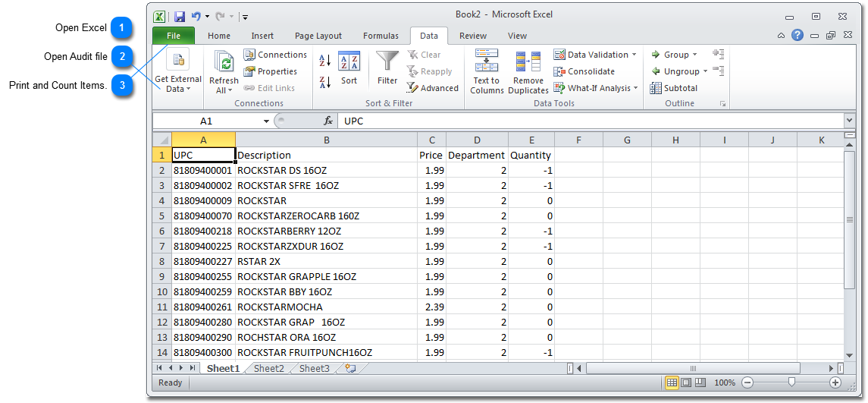868x403 pixels.
Task: Click the Ungroup button
Action: (675, 71)
